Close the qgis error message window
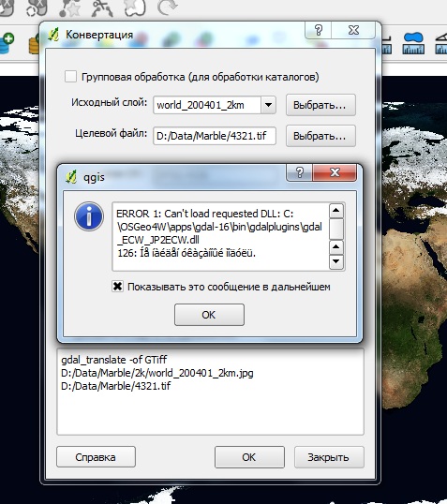447x504 pixels. pos(335,172)
